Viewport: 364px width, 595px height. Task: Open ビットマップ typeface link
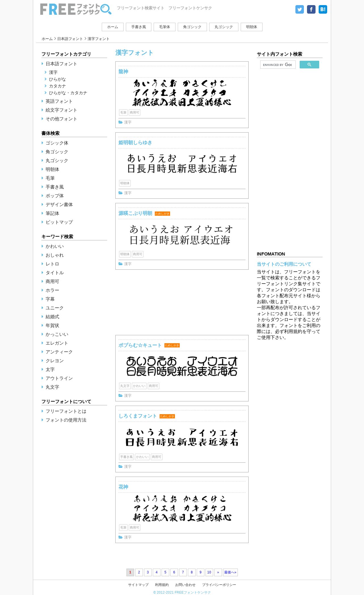59,222
